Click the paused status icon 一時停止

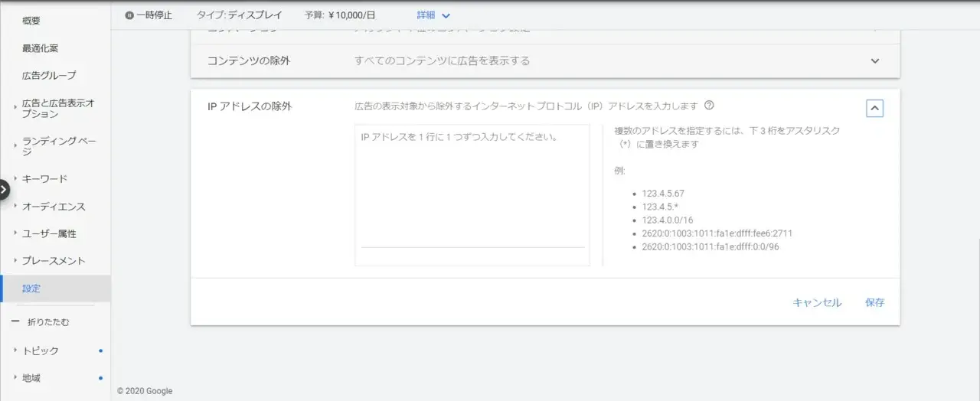coord(129,15)
